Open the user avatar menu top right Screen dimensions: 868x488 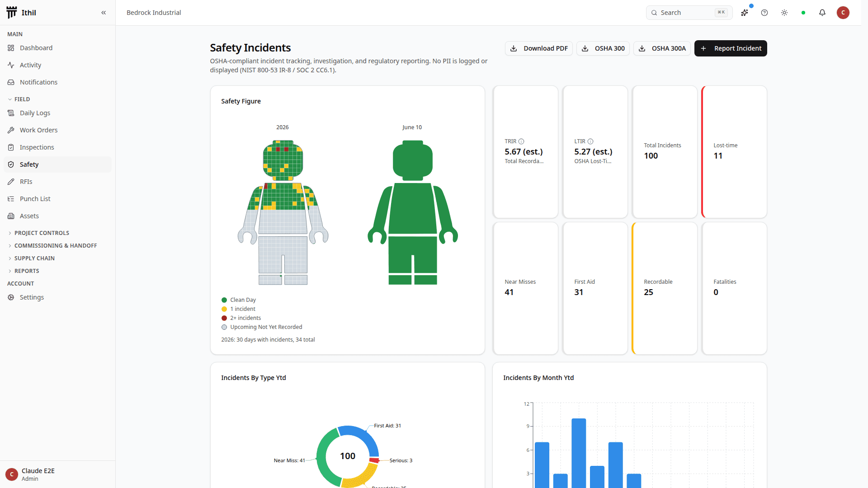843,13
